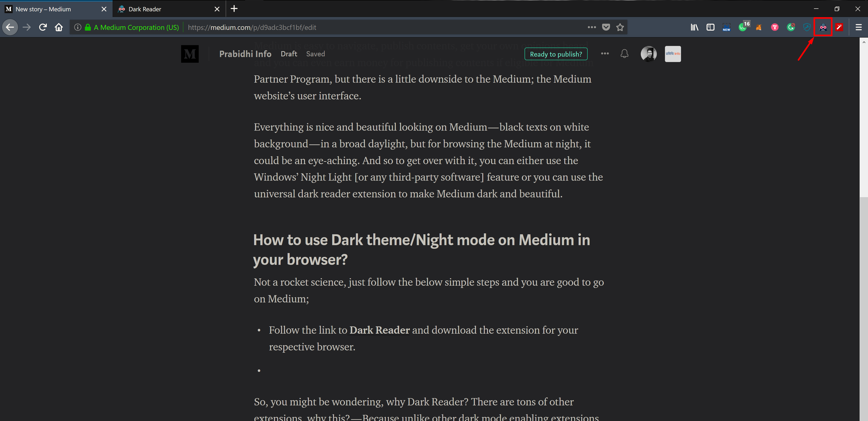The image size is (868, 421).
Task: Click the forward navigation arrow
Action: pos(27,27)
